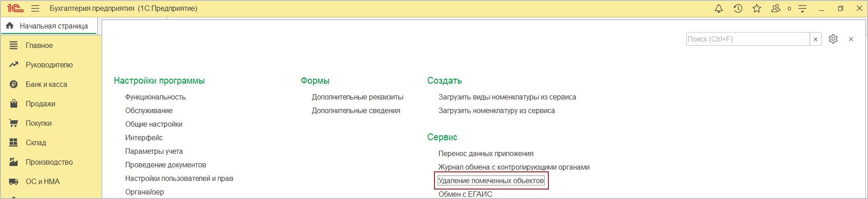This screenshot has height=199, width=868.
Task: Close the settings panel with X
Action: [851, 39]
